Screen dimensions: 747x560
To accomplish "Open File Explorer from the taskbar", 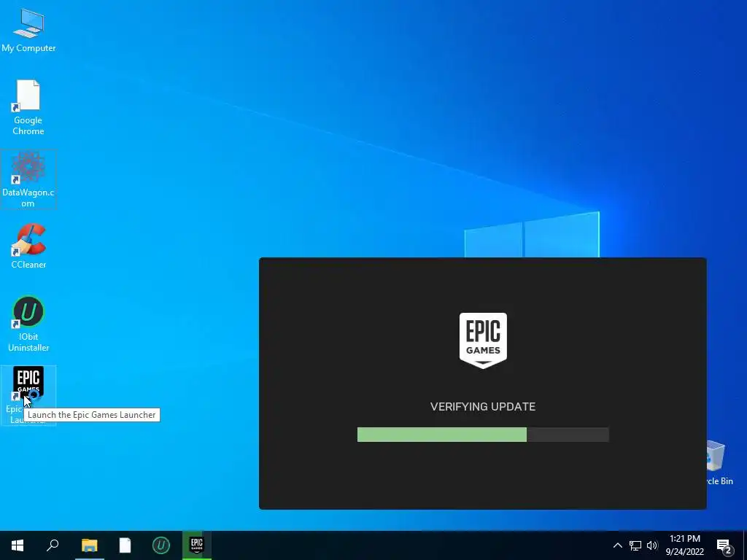I will (89, 545).
